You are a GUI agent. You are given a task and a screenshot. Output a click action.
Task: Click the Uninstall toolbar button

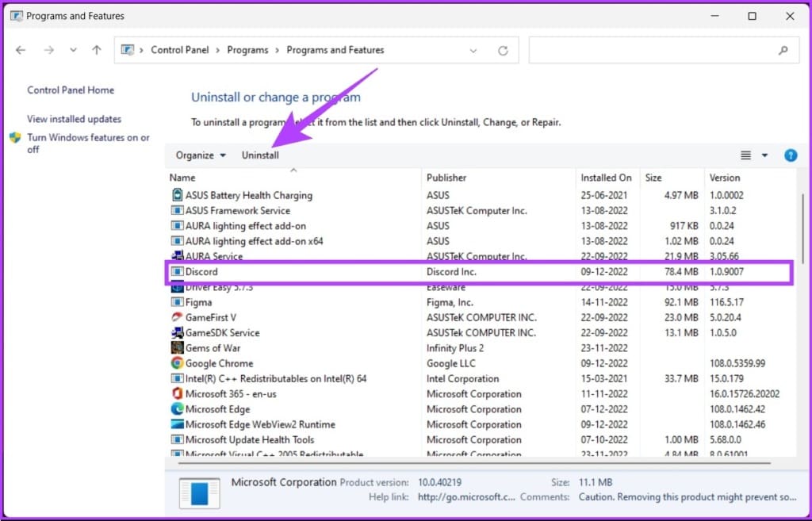click(260, 155)
